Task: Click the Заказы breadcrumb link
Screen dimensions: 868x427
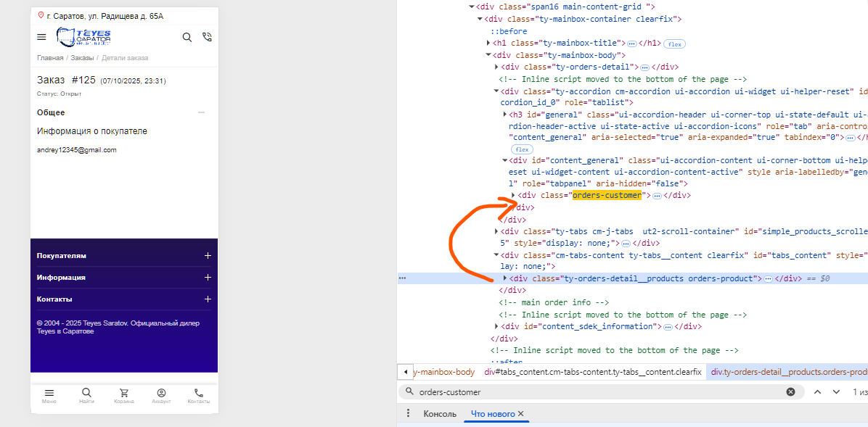Action: (x=82, y=58)
